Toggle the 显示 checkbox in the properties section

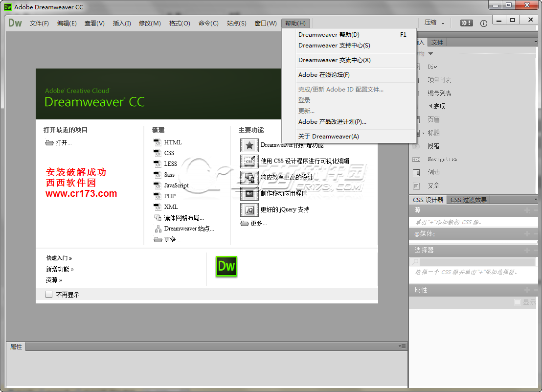pyautogui.click(x=518, y=302)
